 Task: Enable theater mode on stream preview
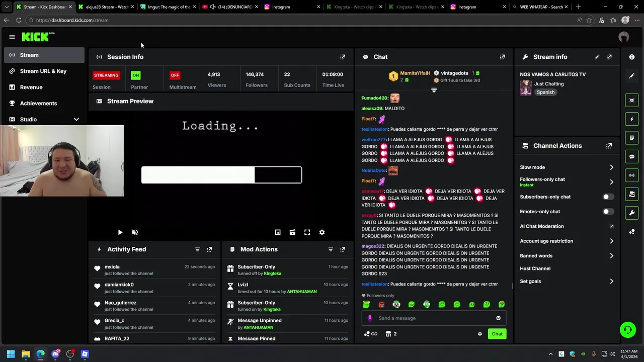point(292,232)
